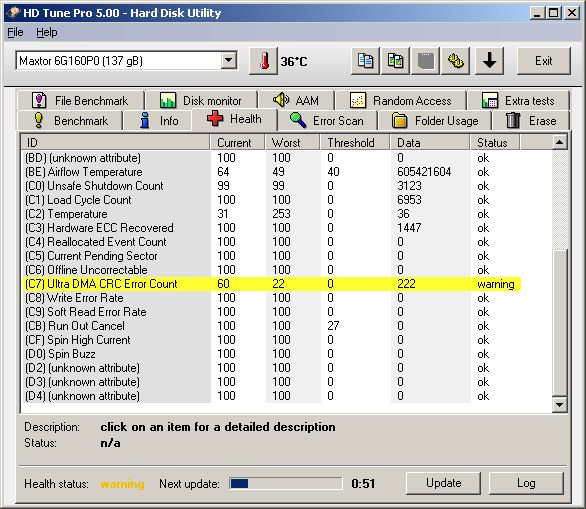Copy info to clipboard toolbar icon
This screenshot has height=509, width=586.
365,61
